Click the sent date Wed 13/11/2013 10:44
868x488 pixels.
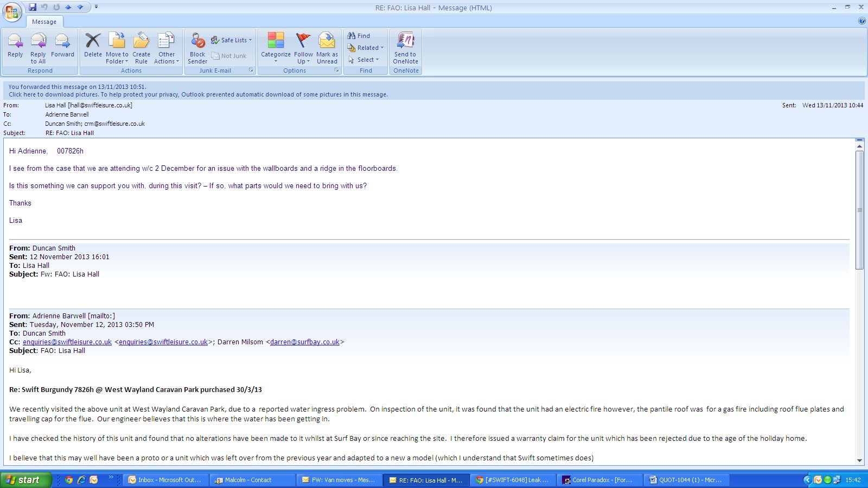click(833, 105)
